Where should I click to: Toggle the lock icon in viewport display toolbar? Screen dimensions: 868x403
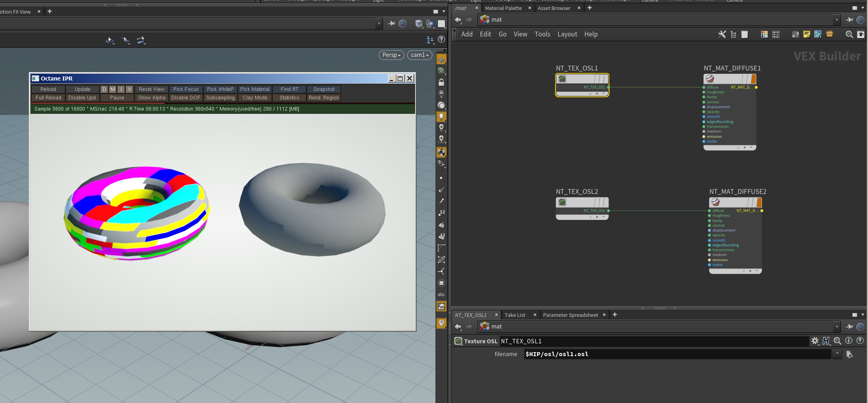pos(441,83)
